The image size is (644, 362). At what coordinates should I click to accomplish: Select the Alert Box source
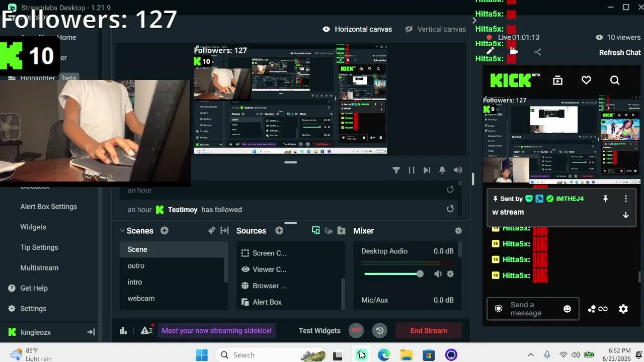[290, 302]
